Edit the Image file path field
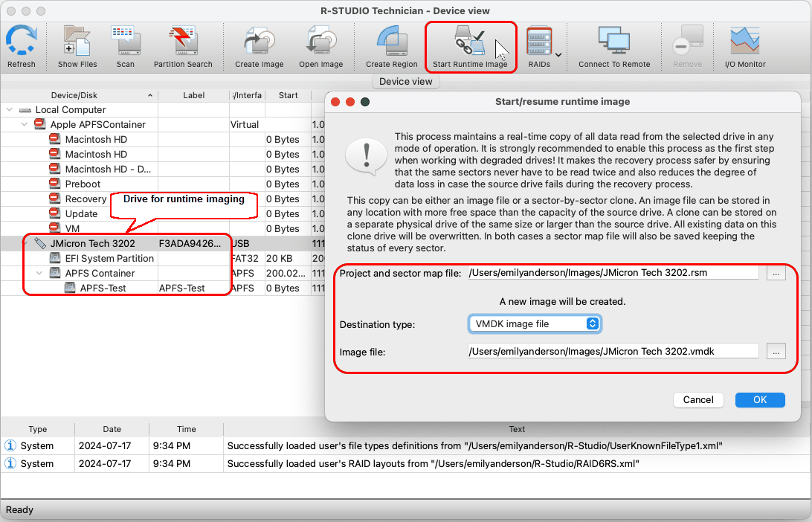This screenshot has height=522, width=812. [613, 351]
